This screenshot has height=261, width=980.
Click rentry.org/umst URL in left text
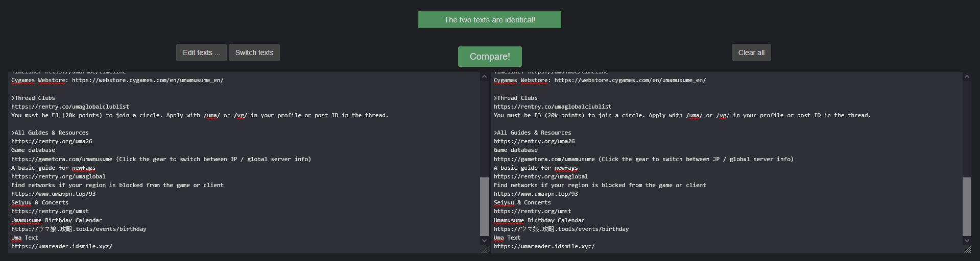tap(50, 211)
